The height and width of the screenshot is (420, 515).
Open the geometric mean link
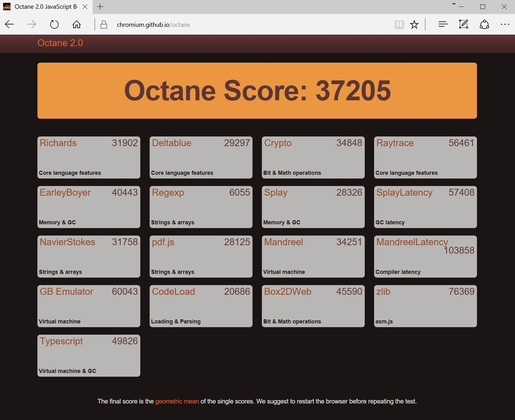tap(177, 401)
